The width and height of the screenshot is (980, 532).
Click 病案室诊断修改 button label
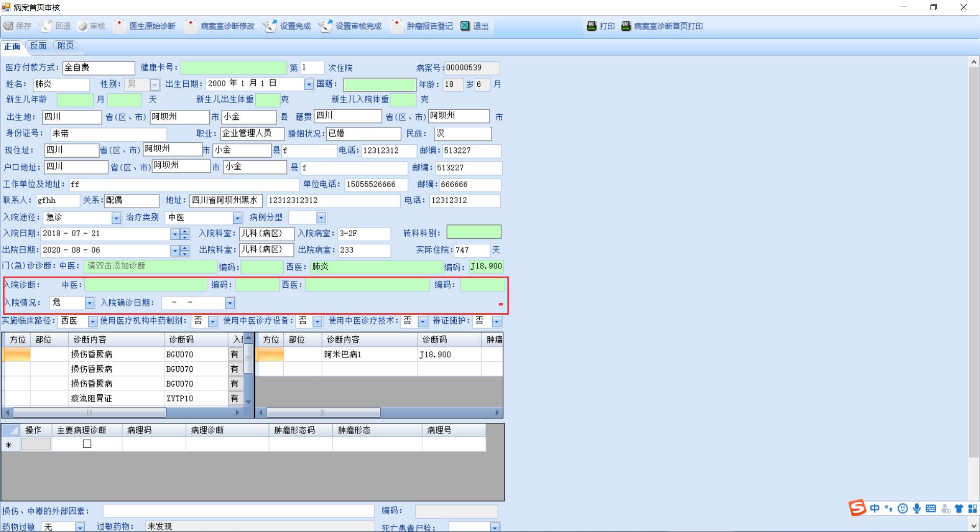(x=228, y=26)
